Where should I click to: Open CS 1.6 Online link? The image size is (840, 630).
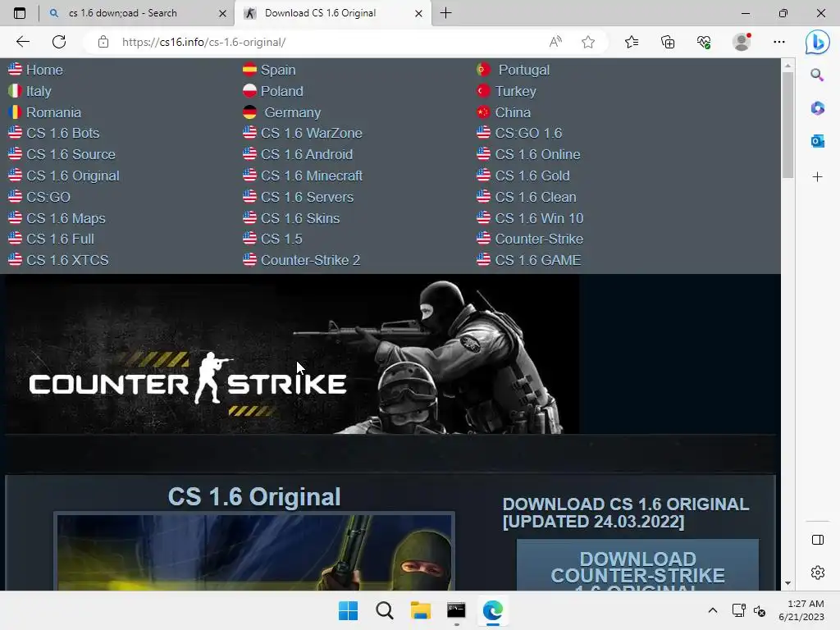pos(537,154)
